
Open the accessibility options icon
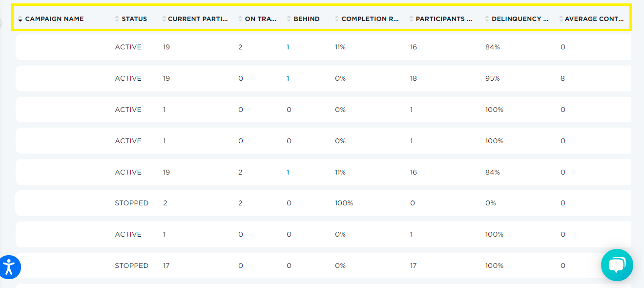click(8, 266)
